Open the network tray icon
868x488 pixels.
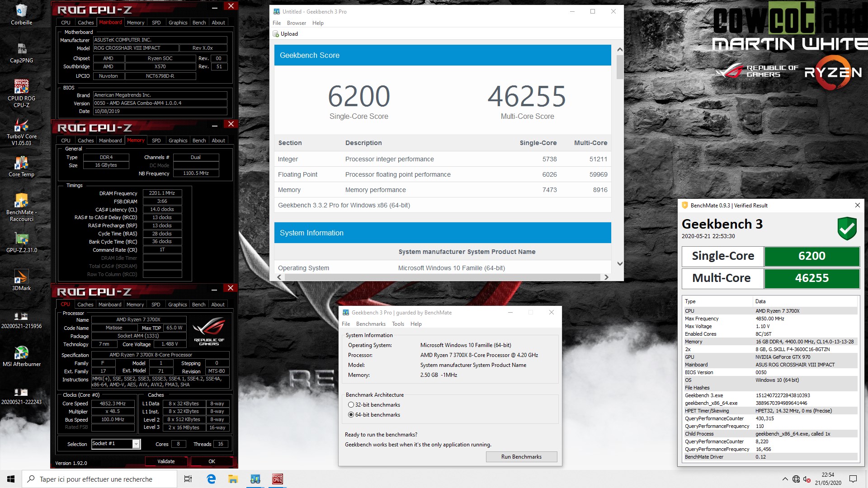[796, 479]
